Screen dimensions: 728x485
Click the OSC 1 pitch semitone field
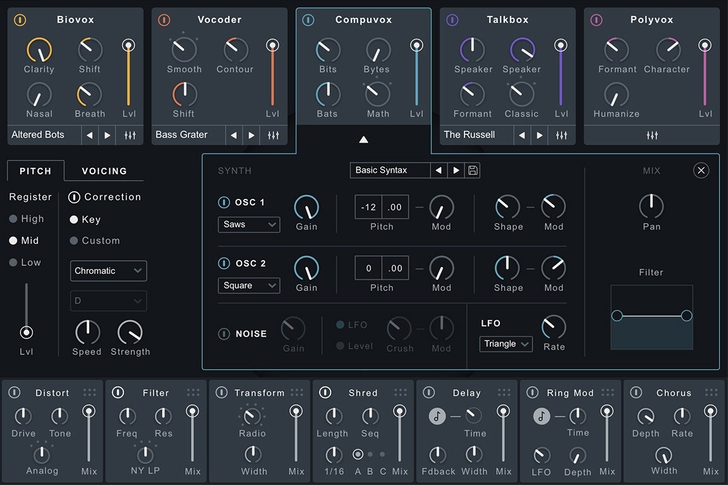[x=368, y=207]
